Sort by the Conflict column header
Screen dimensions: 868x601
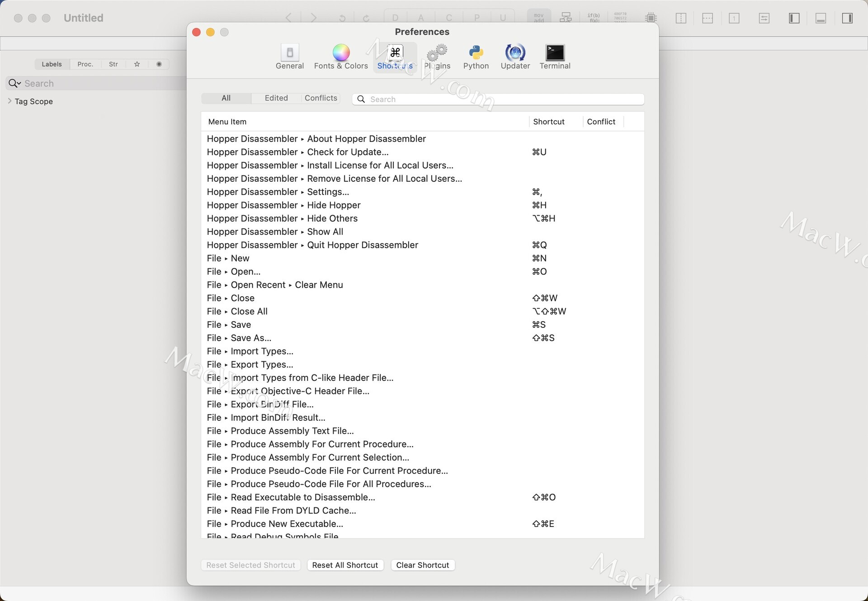pos(603,122)
